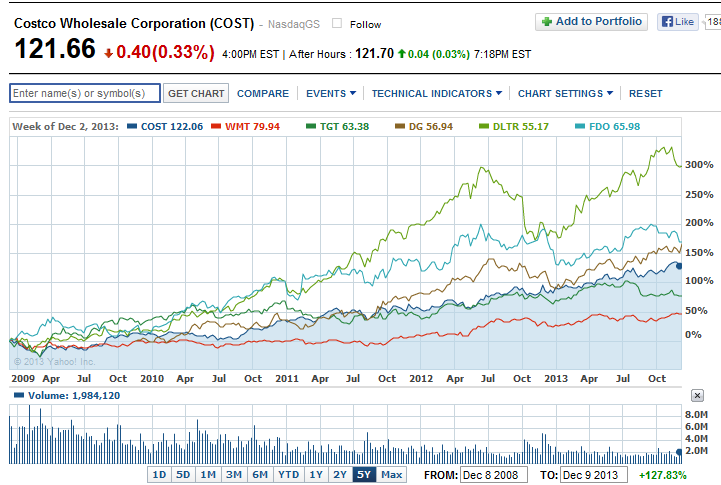Close the volume panel with the X icon
Image resolution: width=721 pixels, height=485 pixels.
pyautogui.click(x=697, y=395)
